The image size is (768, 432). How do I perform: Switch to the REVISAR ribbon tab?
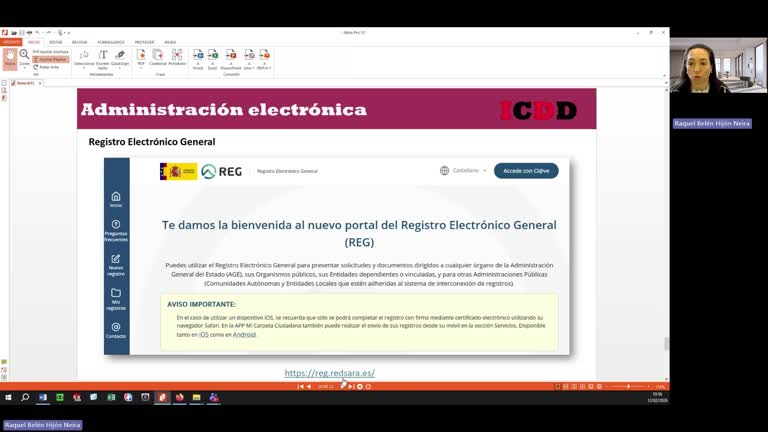[x=79, y=42]
